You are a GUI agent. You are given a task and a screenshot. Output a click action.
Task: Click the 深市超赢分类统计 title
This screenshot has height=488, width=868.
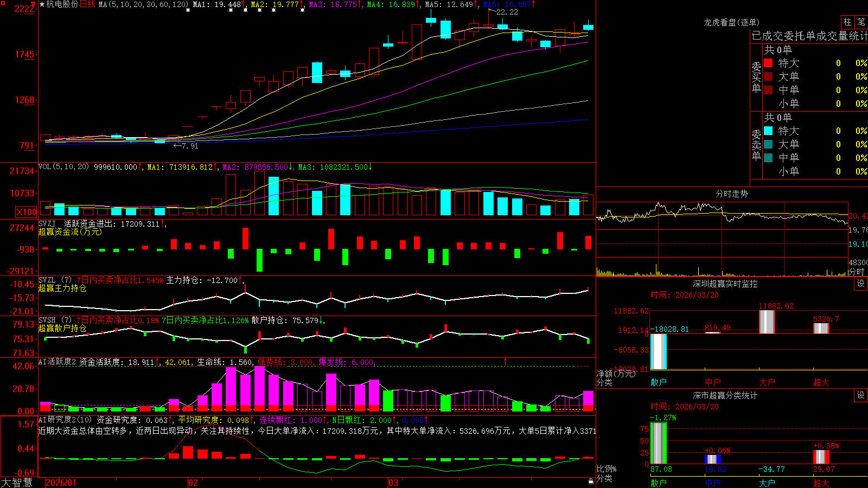pyautogui.click(x=725, y=395)
